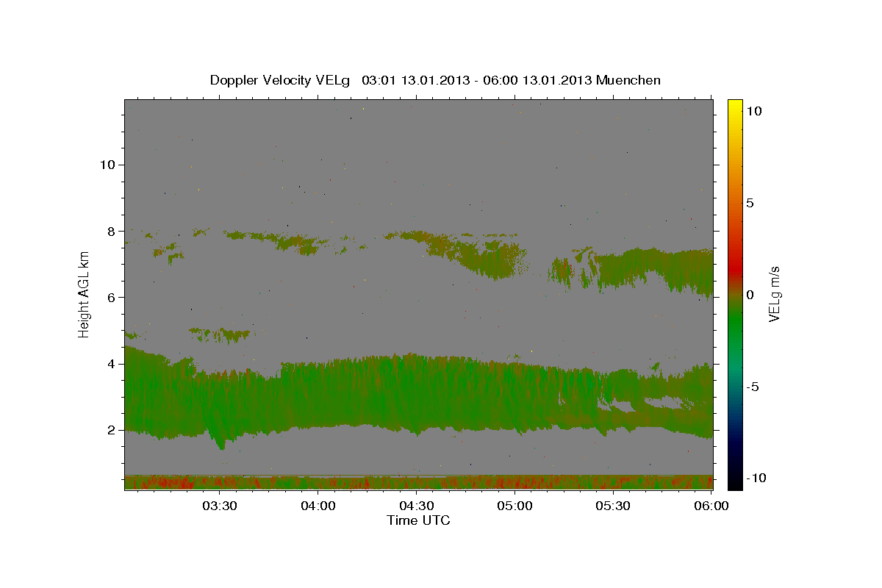Viewport: 882px width, 588px height.
Task: Click the 'VELg m/s' colorbar label
Action: [775, 293]
